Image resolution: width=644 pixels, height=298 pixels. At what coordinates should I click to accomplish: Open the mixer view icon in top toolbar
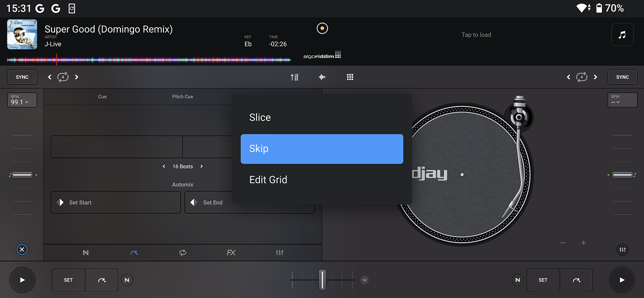point(294,77)
